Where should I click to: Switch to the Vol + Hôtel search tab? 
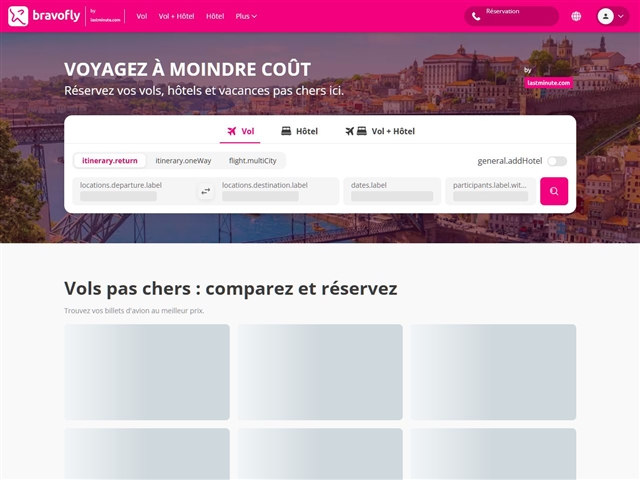pyautogui.click(x=379, y=131)
